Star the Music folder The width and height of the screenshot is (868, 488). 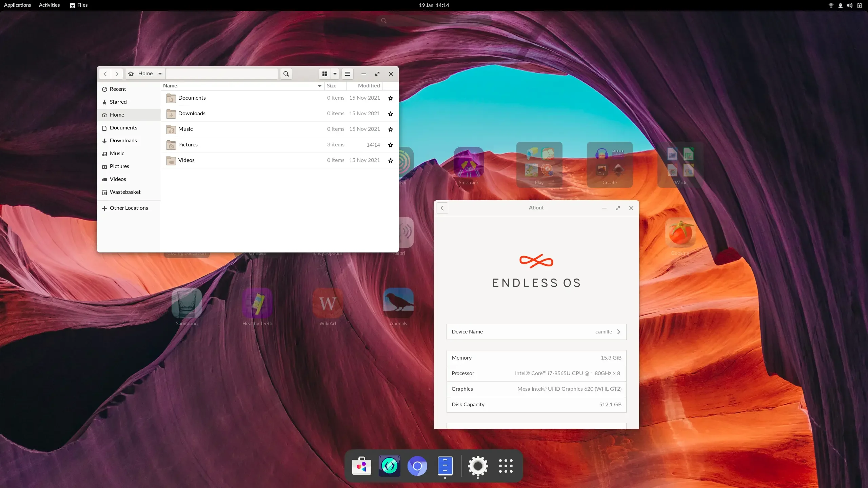point(391,129)
